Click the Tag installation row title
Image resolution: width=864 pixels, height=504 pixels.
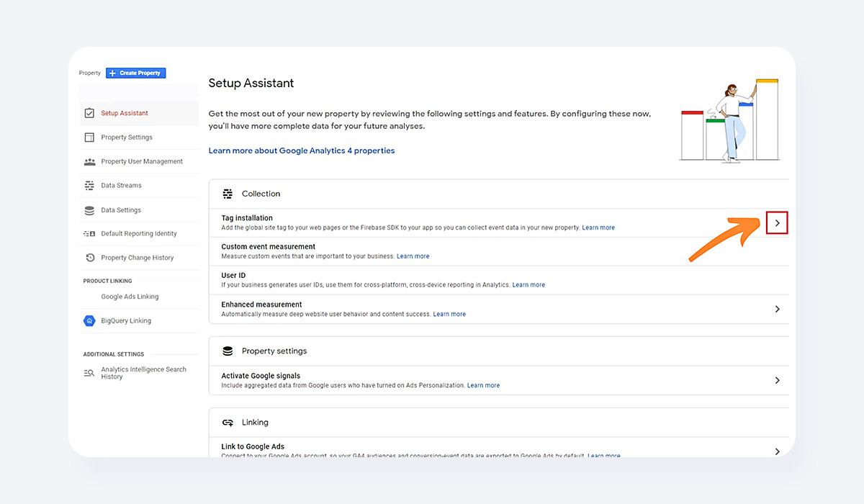coord(247,218)
